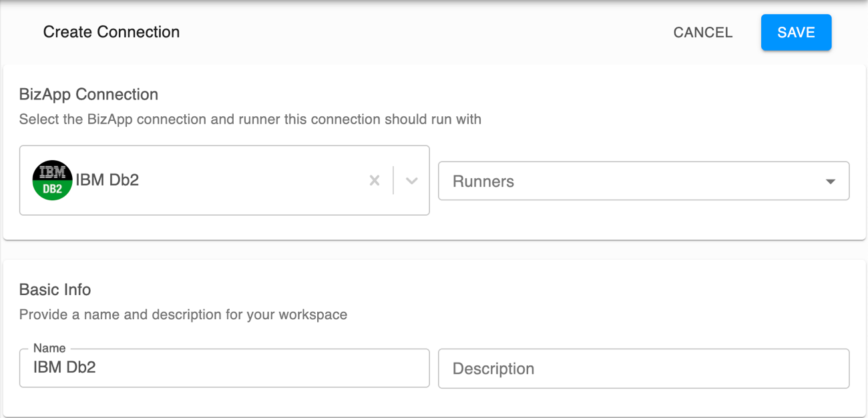
Task: Click the Basic Info section header
Action: pyautogui.click(x=55, y=290)
